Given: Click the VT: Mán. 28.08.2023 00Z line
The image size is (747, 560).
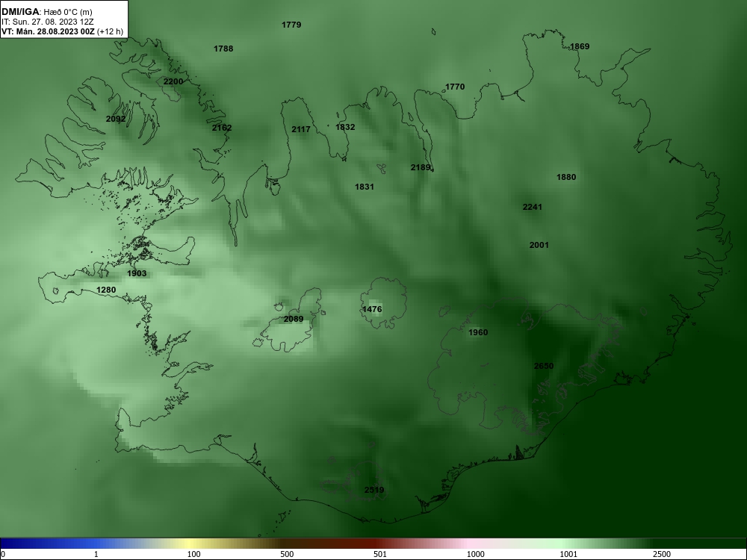Looking at the screenshot, I should [x=63, y=31].
